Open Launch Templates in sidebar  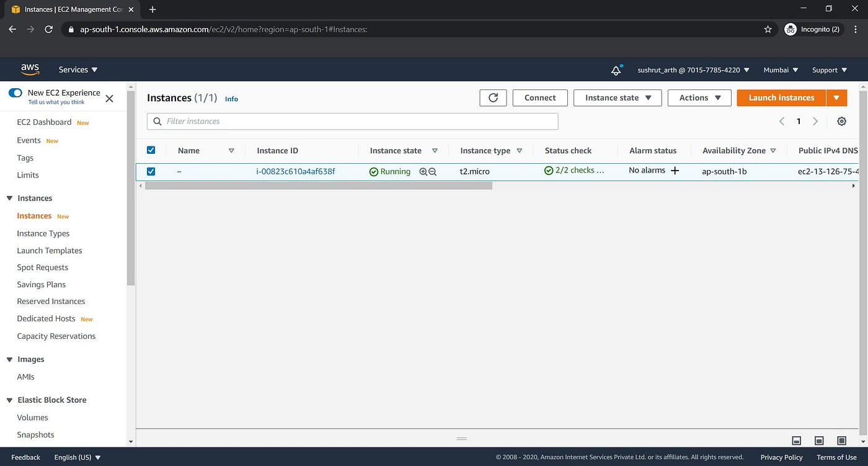point(49,251)
